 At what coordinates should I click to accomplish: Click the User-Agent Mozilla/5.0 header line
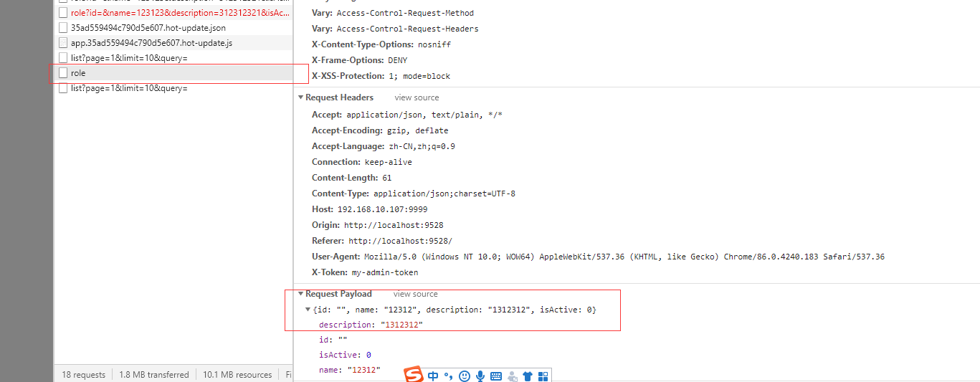pyautogui.click(x=598, y=257)
